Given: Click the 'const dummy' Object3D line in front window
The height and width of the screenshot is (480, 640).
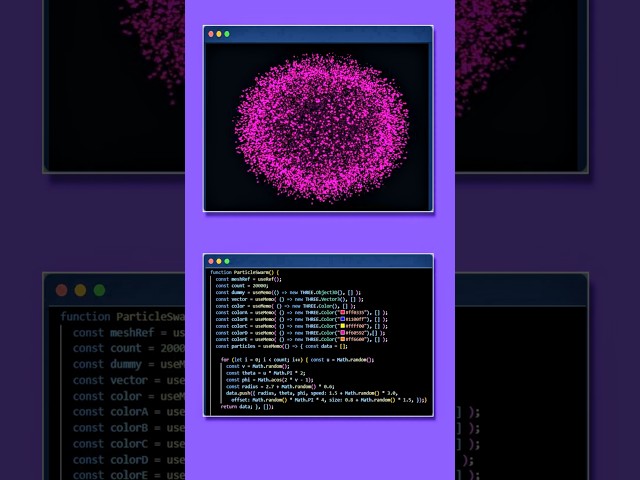Looking at the screenshot, I should click(288, 292).
